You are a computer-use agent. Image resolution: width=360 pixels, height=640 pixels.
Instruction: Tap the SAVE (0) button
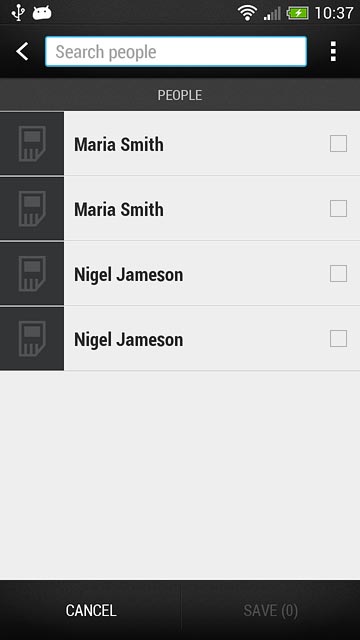pyautogui.click(x=271, y=611)
